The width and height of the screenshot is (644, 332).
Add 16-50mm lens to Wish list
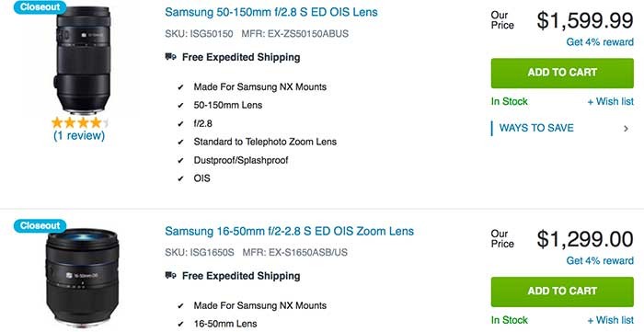pyautogui.click(x=610, y=320)
